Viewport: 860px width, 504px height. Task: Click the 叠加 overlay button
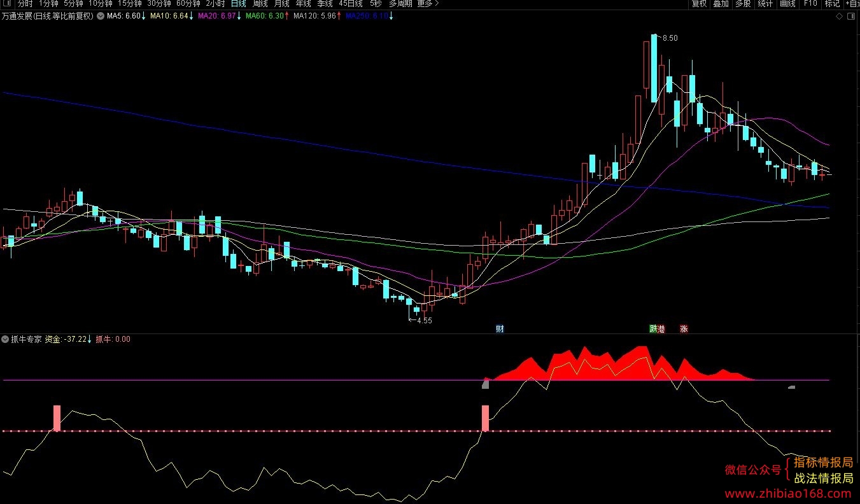click(721, 4)
